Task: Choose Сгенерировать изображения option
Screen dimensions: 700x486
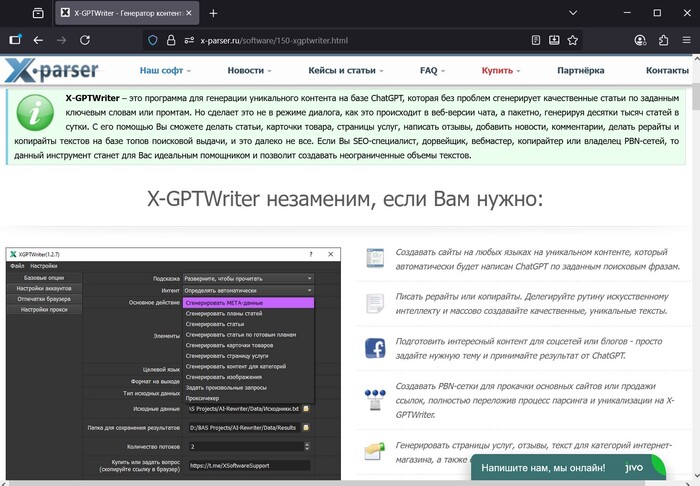Action: (248, 377)
